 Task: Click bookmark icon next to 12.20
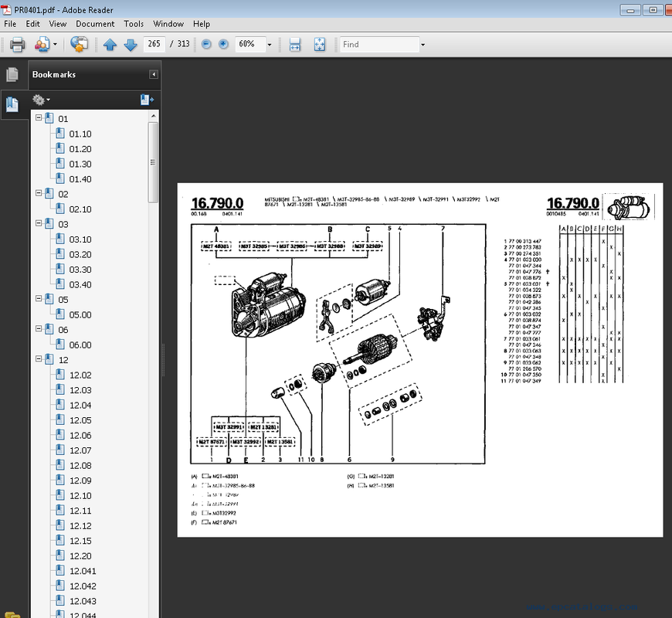60,555
